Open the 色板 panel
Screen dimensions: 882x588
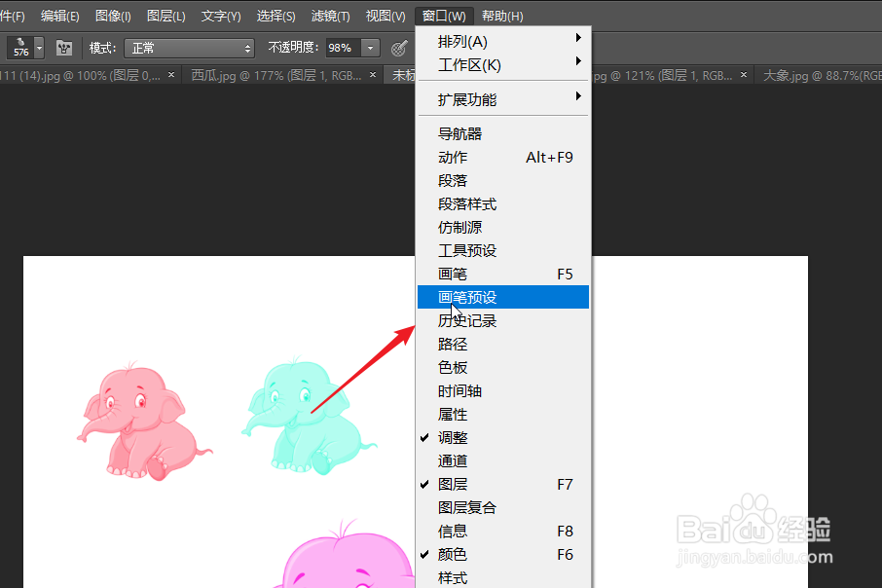503,367
